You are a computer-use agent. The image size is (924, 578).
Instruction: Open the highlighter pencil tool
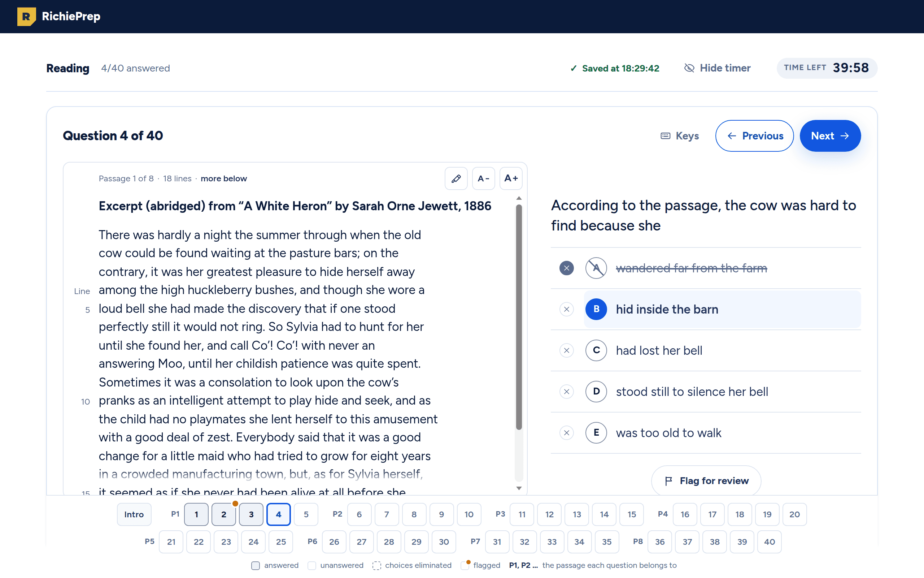pyautogui.click(x=456, y=178)
